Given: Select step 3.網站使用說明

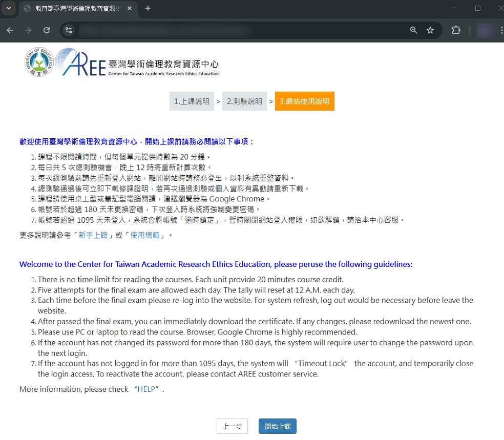Looking at the screenshot, I should click(x=304, y=101).
